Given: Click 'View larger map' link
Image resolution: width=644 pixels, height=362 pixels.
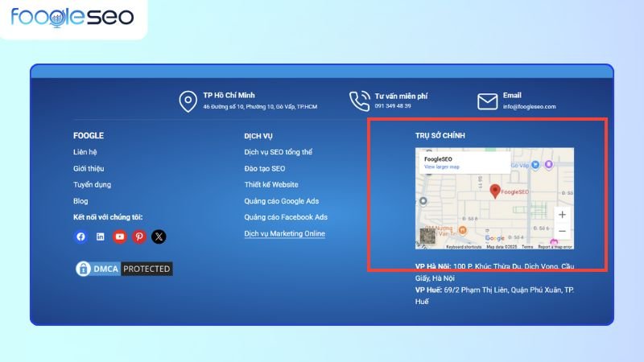Looking at the screenshot, I should click(441, 167).
